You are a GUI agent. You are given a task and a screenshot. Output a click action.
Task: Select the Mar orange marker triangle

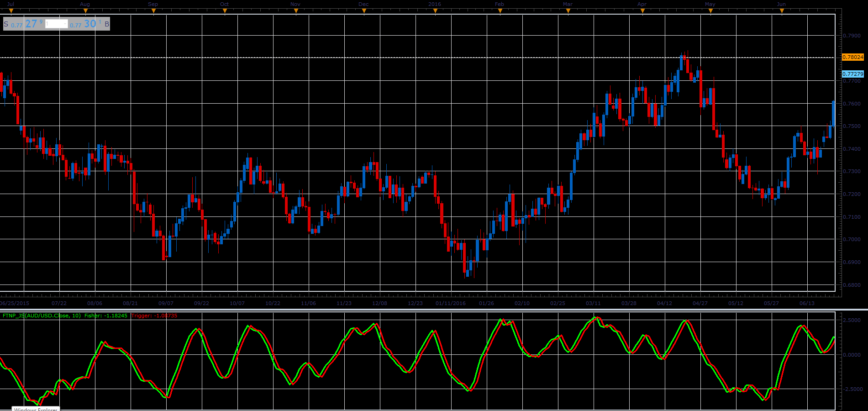[x=568, y=11]
